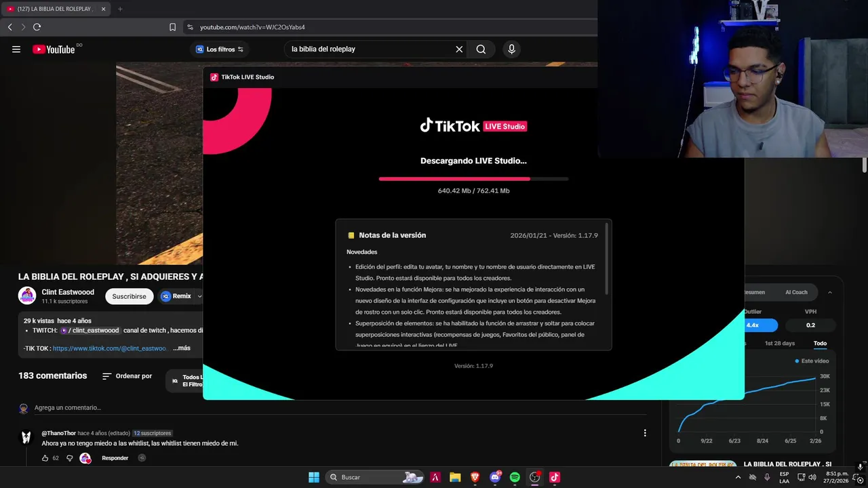Reply to ThanoThor's comment with Responder
Viewport: 868px width, 488px height.
click(x=115, y=458)
